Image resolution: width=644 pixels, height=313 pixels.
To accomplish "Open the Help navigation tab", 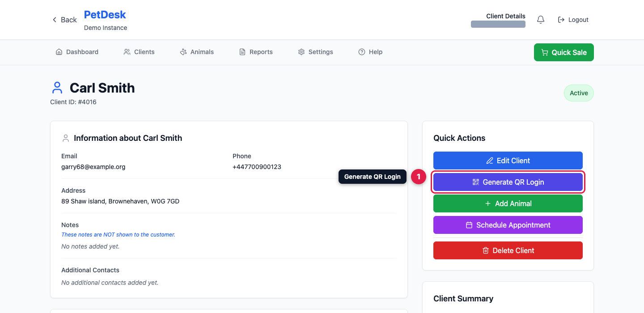I will point(370,52).
